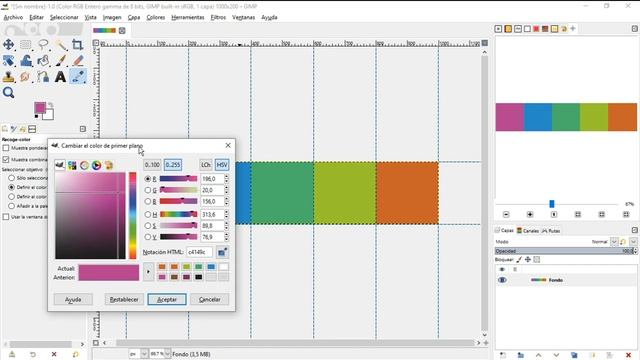Select the Zoom magnifier tool
The width and height of the screenshot is (640, 360).
pyautogui.click(x=8, y=93)
